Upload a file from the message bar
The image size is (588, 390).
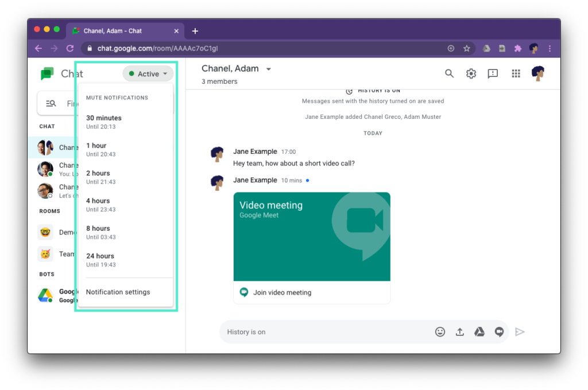pyautogui.click(x=459, y=332)
